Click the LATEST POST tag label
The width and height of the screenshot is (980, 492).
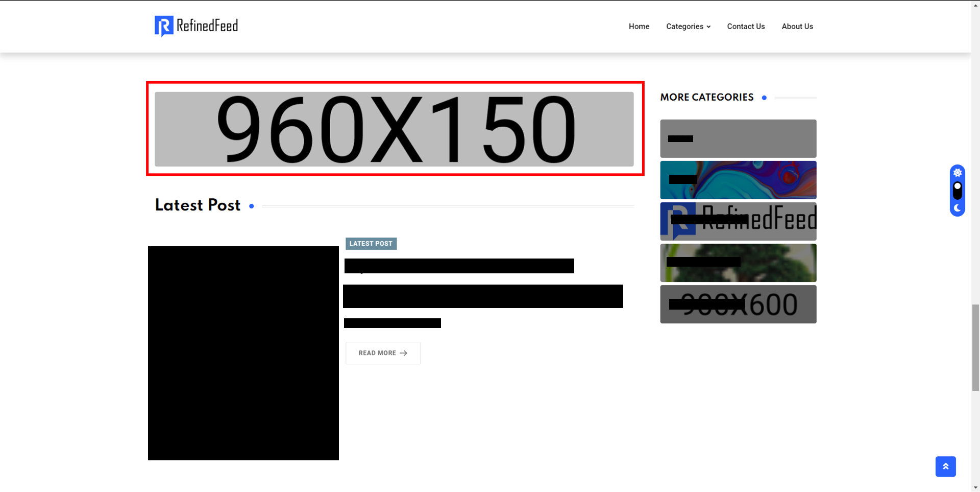click(x=371, y=244)
